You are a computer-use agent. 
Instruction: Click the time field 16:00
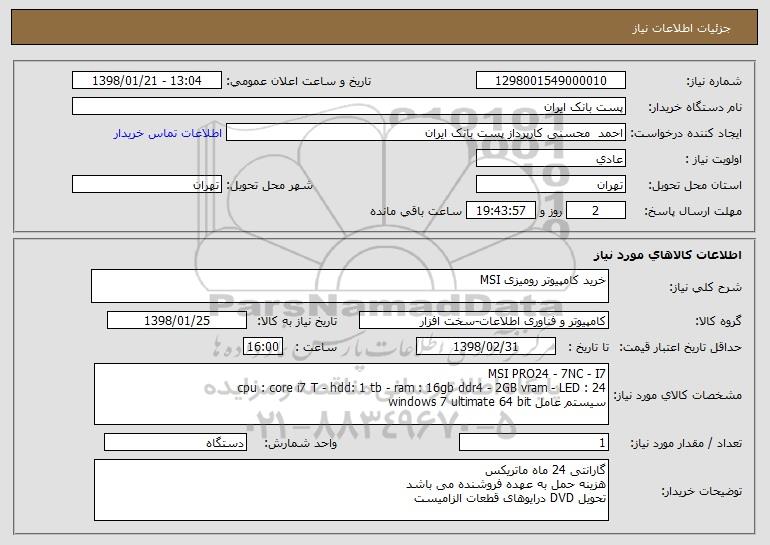click(263, 346)
